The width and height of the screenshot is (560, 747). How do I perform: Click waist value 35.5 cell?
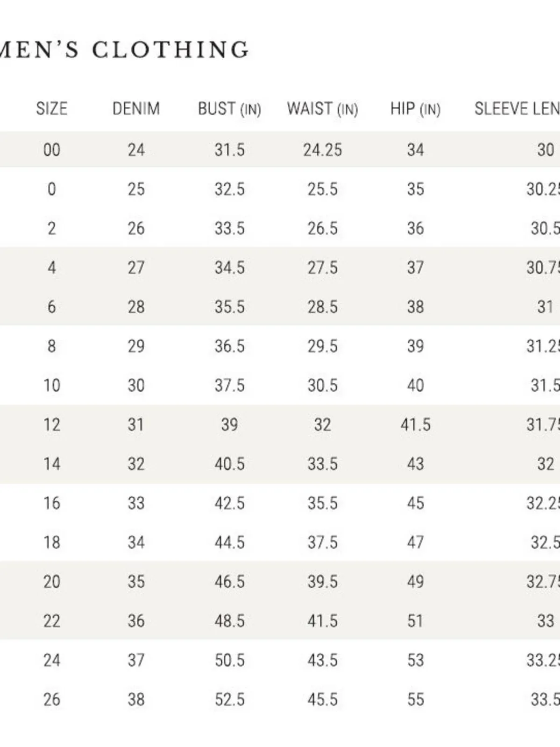point(322,503)
